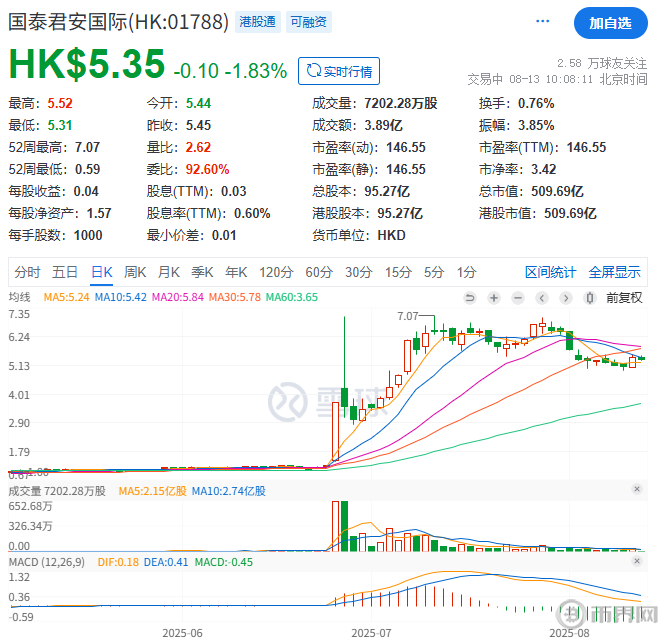The width and height of the screenshot is (669, 642).
Task: Switch to the 分时 chart tab
Action: click(x=27, y=272)
